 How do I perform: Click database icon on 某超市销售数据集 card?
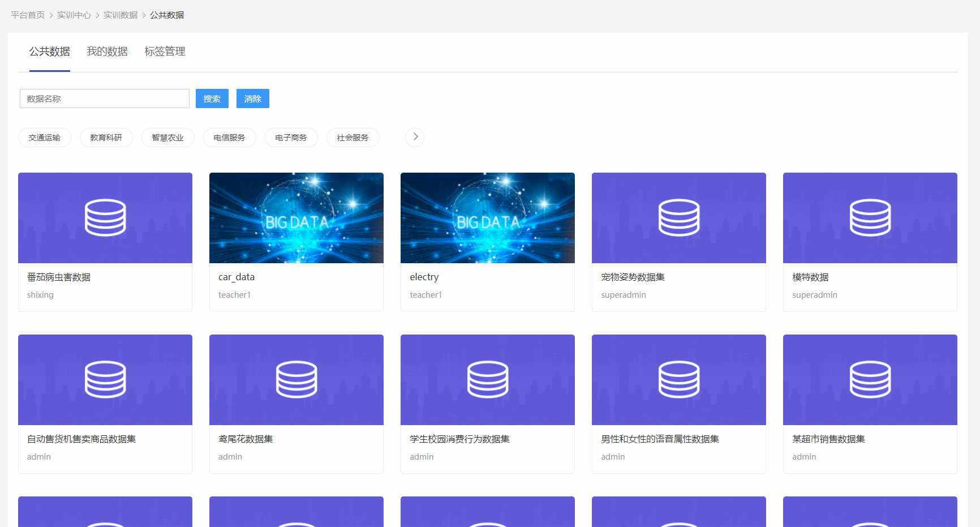870,379
